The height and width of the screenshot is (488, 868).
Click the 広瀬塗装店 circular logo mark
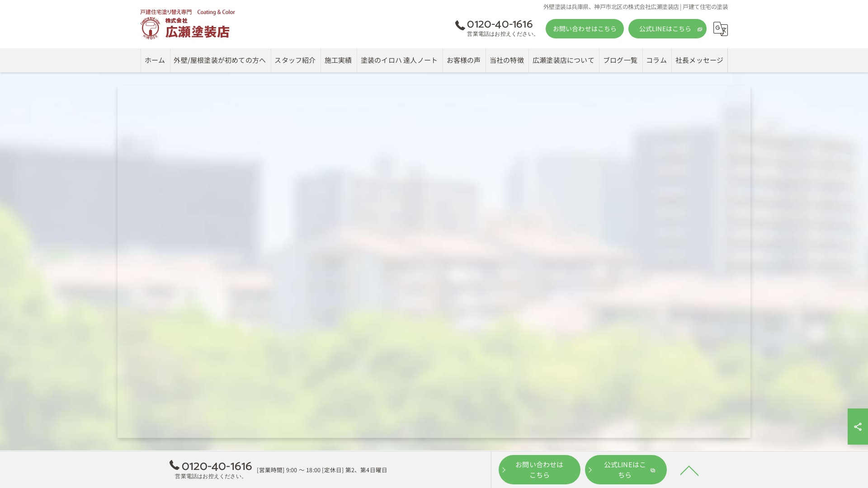pos(150,27)
